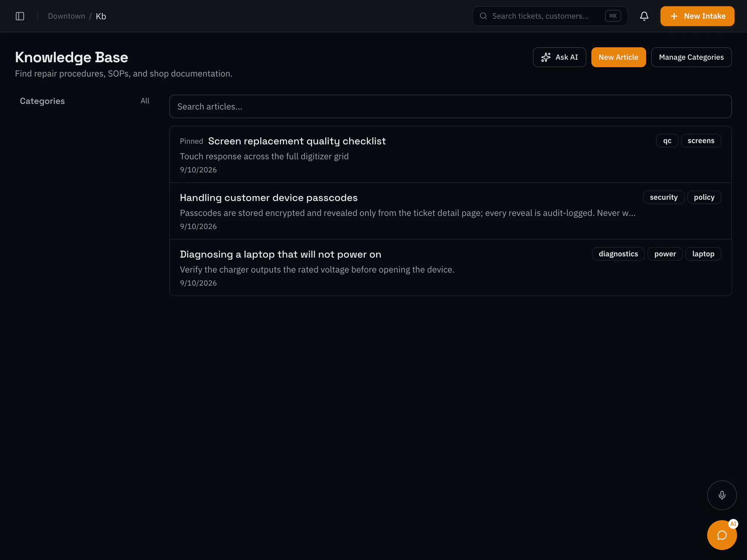This screenshot has width=747, height=560.
Task: Select the screens tag
Action: tap(701, 141)
